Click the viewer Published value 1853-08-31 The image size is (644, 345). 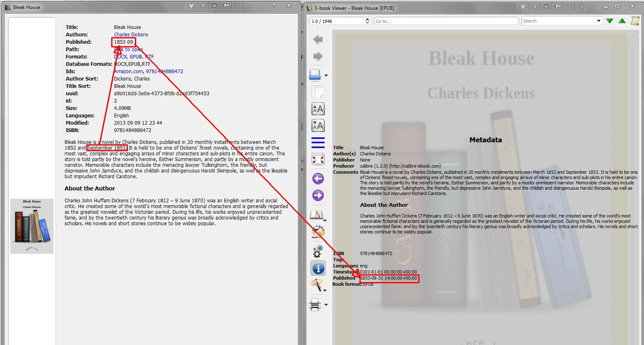coord(388,278)
